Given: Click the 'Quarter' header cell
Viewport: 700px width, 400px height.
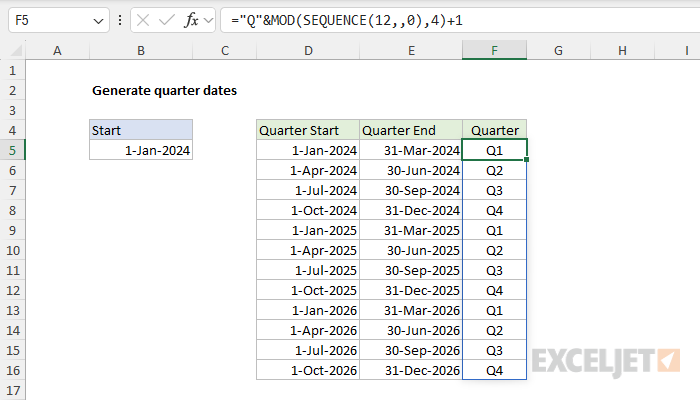Looking at the screenshot, I should pos(494,130).
